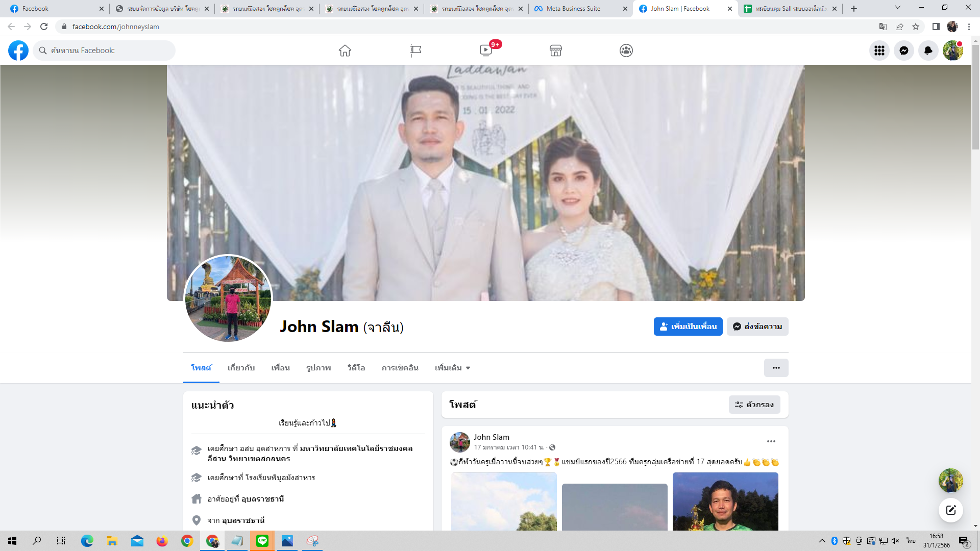Open the Pages flag icon
Image resolution: width=980 pixels, height=551 pixels.
[x=415, y=51]
